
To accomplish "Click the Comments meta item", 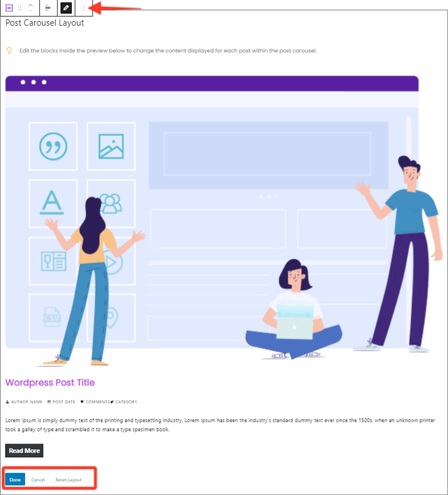I will coord(95,402).
